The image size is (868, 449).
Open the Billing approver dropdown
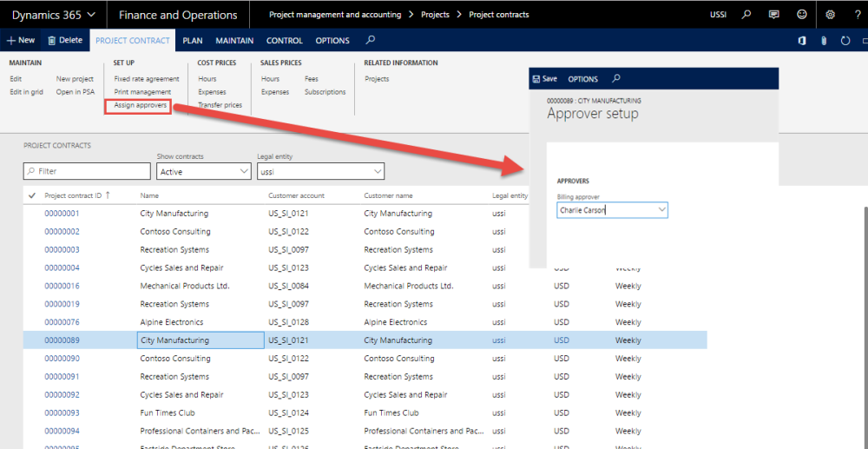662,210
